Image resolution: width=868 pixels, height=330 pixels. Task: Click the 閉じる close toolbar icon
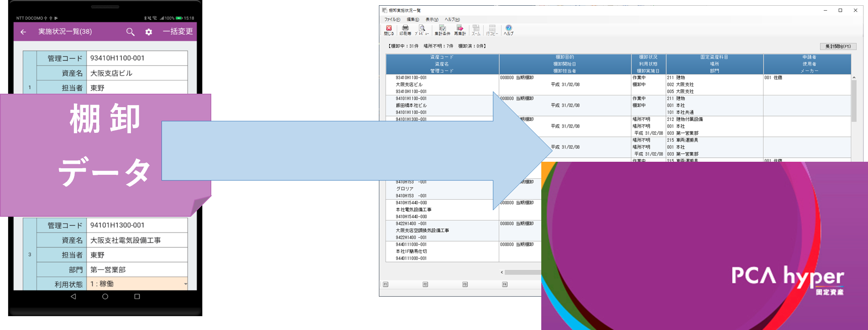pyautogui.click(x=389, y=30)
